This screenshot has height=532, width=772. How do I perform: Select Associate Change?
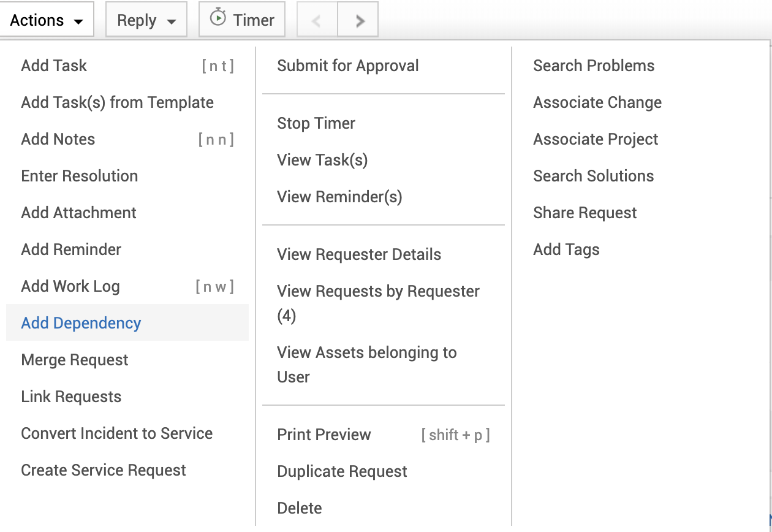[597, 102]
